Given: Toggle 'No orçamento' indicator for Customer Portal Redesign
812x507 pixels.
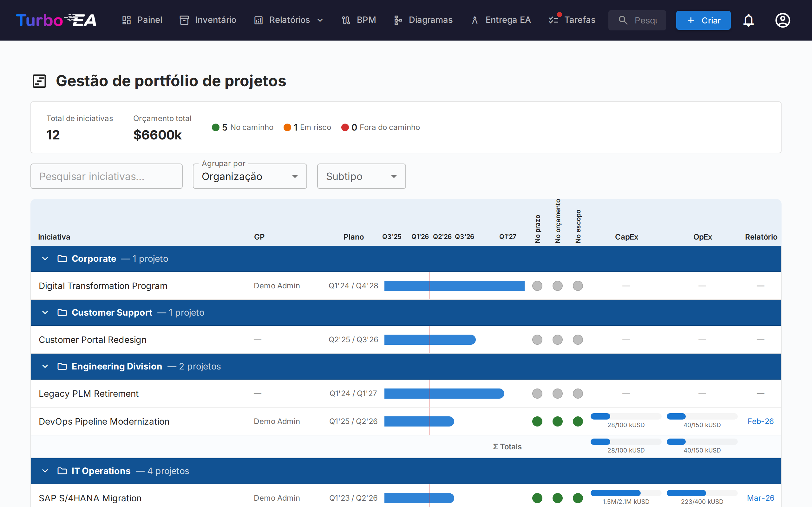Looking at the screenshot, I should [x=557, y=339].
